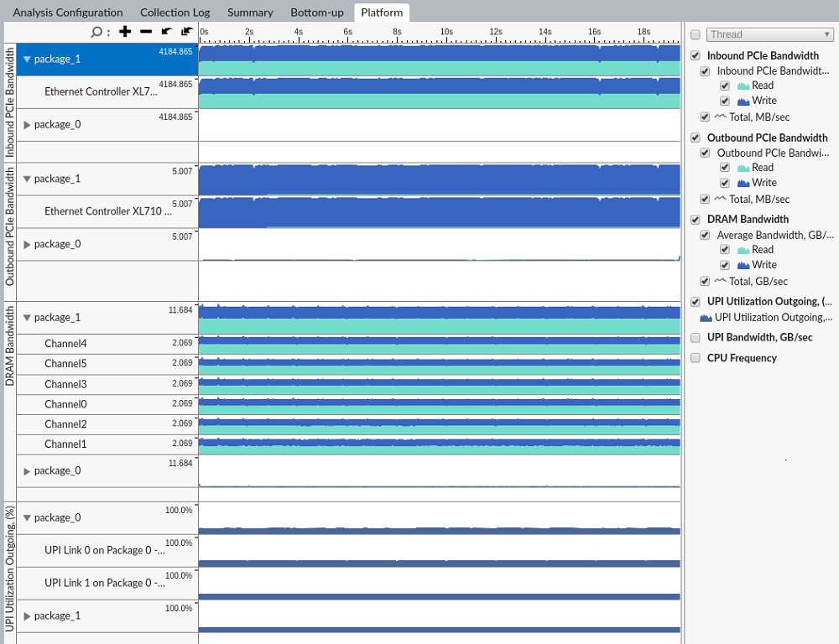Click the Inbound PCIe Write legend icon
839x644 pixels.
pyautogui.click(x=743, y=101)
